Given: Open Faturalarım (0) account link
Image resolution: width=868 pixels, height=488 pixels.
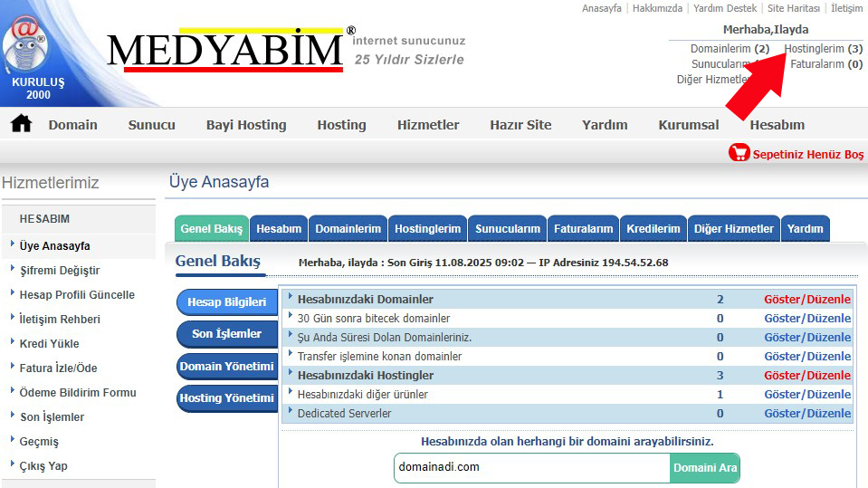Looking at the screenshot, I should [826, 64].
